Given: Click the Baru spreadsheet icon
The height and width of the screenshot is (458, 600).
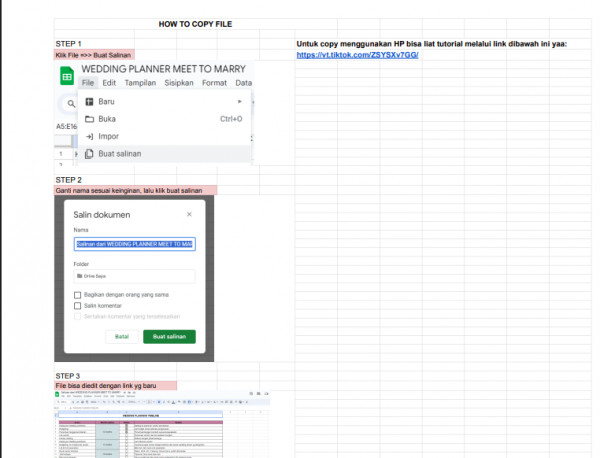Looking at the screenshot, I should 89,101.
